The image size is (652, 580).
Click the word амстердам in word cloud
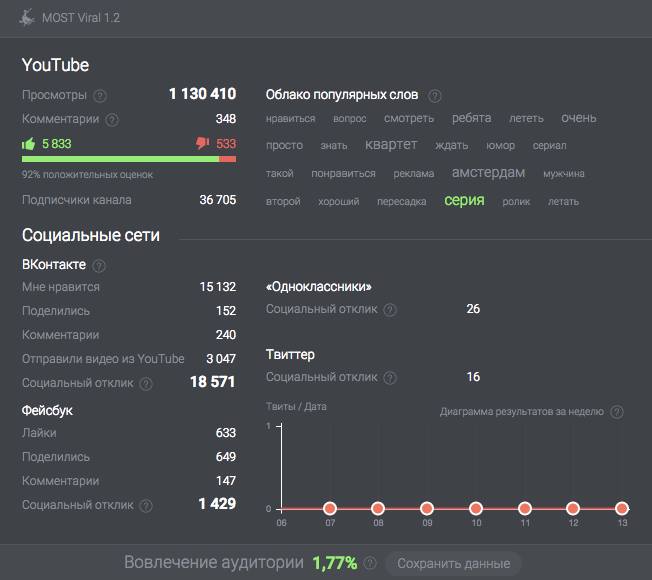pyautogui.click(x=488, y=173)
